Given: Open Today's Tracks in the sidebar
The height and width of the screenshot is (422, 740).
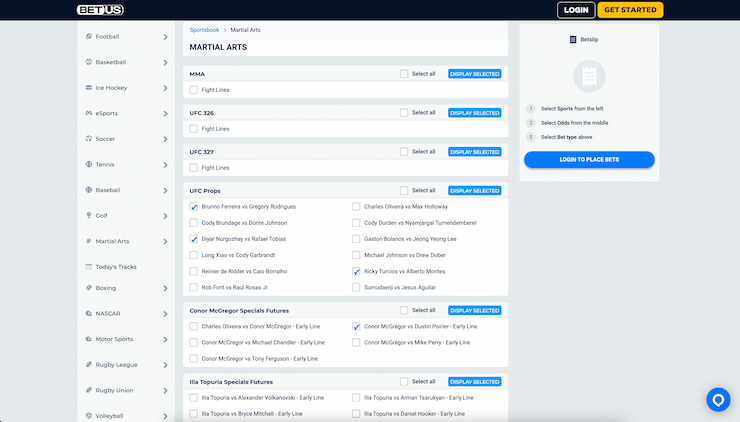Looking at the screenshot, I should click(116, 267).
